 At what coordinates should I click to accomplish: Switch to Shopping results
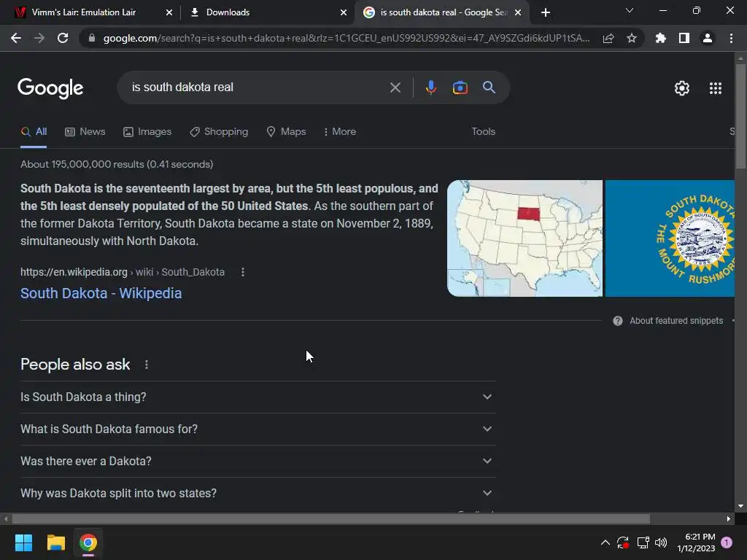[219, 132]
